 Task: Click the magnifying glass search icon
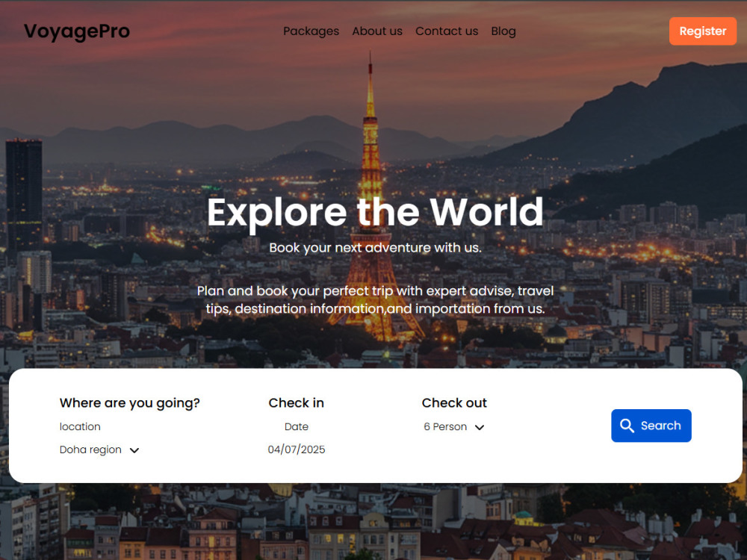point(627,426)
